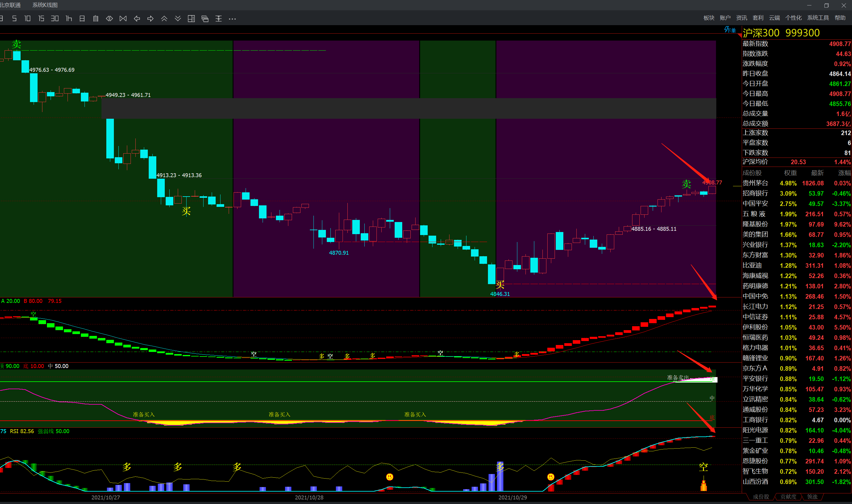The height and width of the screenshot is (504, 852).
Task: Click the compress-inward bowtie triangle icon
Action: [x=123, y=19]
